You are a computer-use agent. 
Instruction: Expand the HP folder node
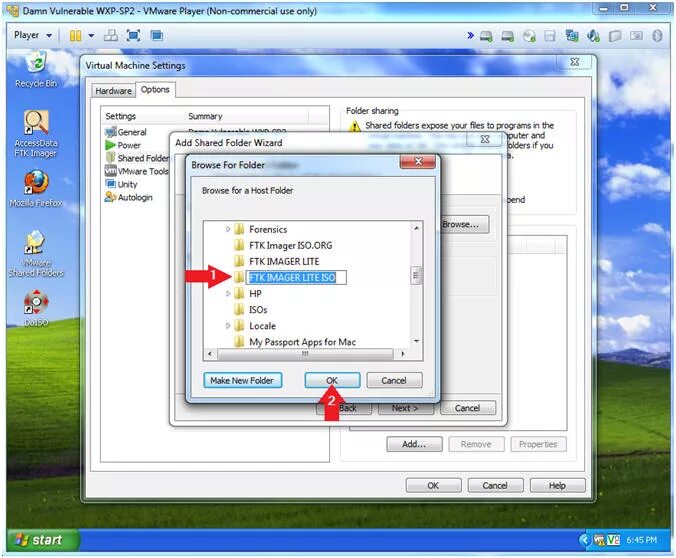point(228,294)
